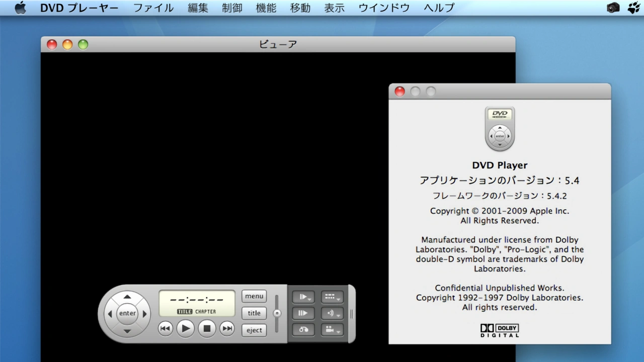Click the Dolby Digital logo in About window
644x362 pixels.
click(500, 330)
